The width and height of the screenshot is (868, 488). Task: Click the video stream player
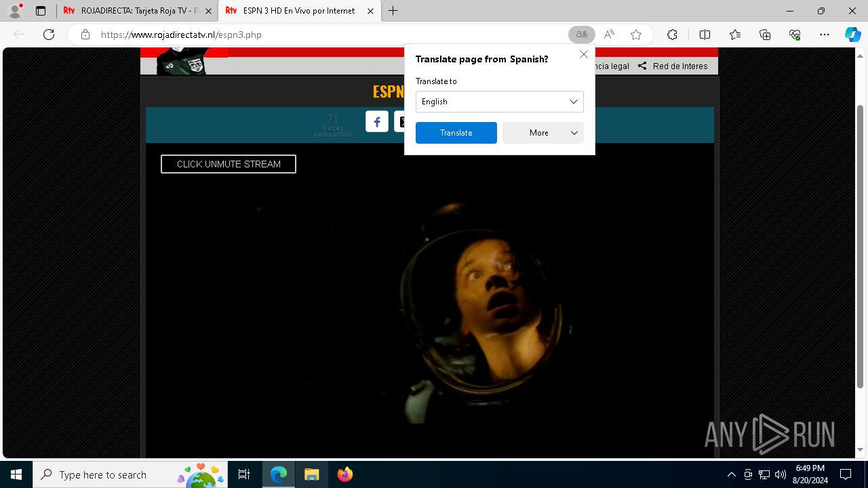pos(430,301)
